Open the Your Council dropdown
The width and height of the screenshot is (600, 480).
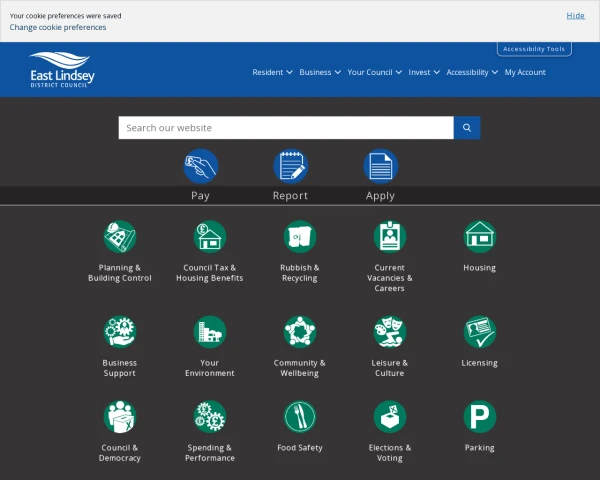coord(374,73)
